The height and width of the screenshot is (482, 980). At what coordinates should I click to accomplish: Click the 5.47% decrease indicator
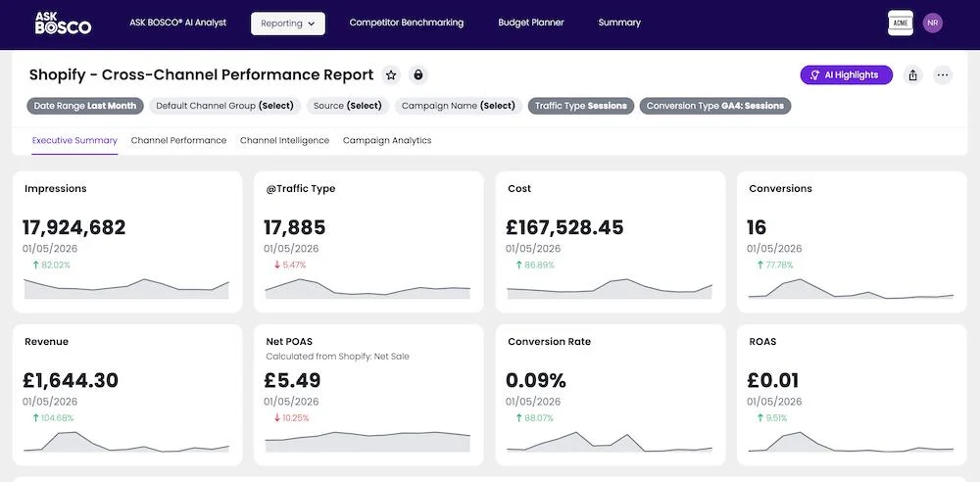[x=290, y=265]
